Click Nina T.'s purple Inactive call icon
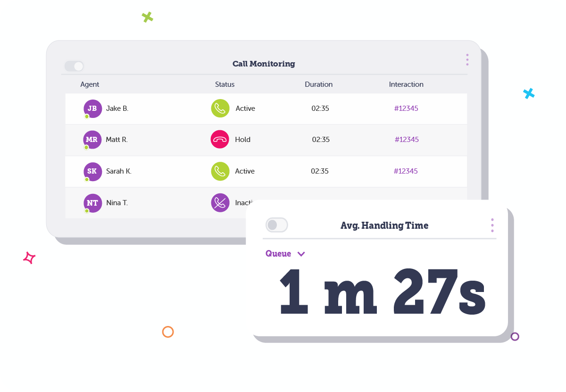This screenshot has height=392, width=566. coord(220,203)
